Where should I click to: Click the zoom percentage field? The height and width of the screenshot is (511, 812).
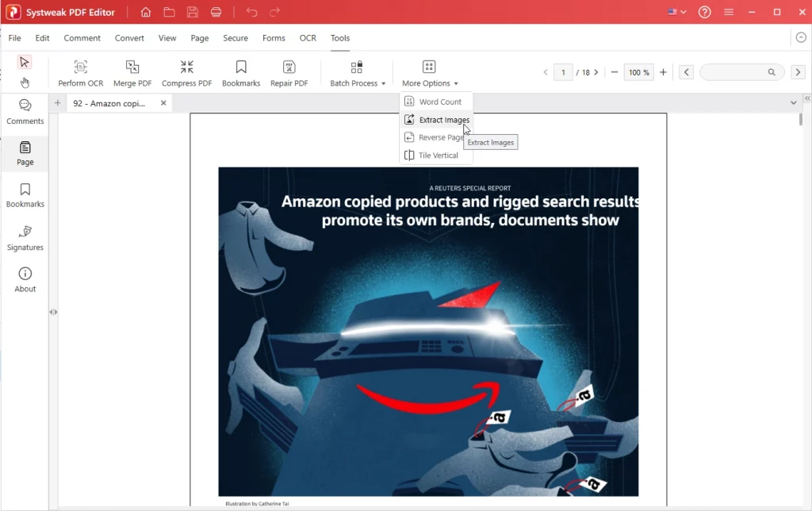point(638,72)
